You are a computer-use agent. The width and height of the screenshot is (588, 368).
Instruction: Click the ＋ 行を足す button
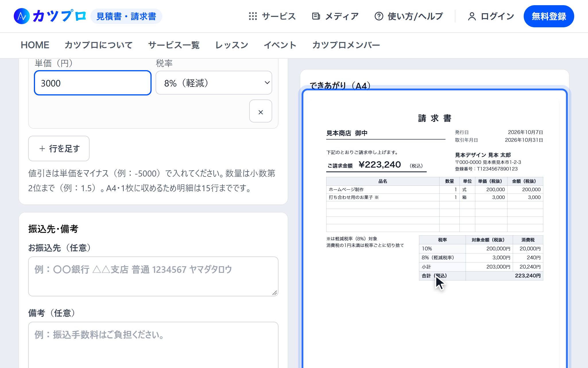59,148
